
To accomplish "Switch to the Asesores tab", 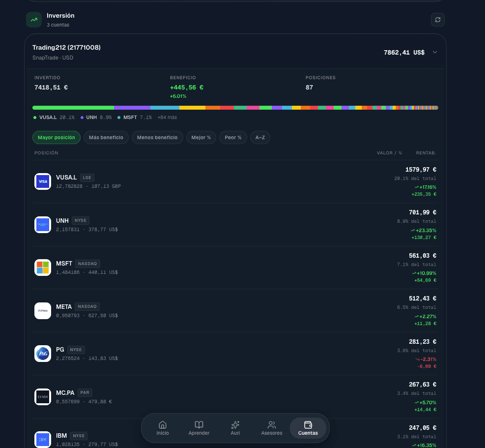I will (272, 428).
